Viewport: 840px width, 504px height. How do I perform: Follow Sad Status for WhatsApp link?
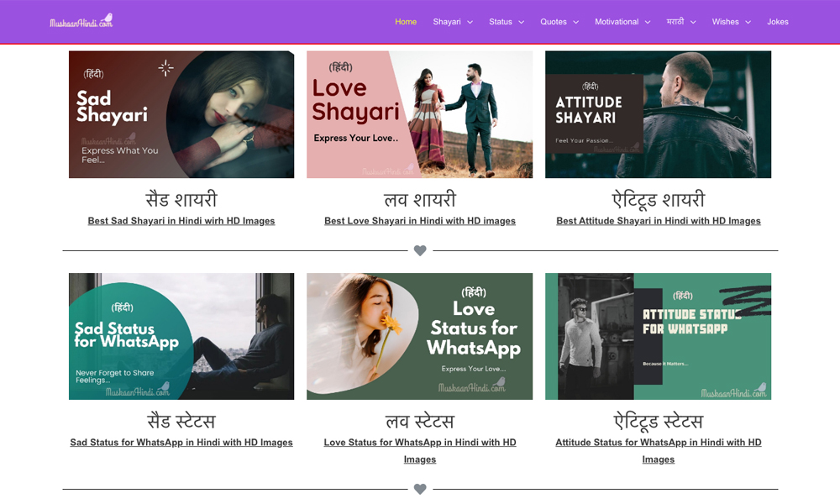(181, 443)
